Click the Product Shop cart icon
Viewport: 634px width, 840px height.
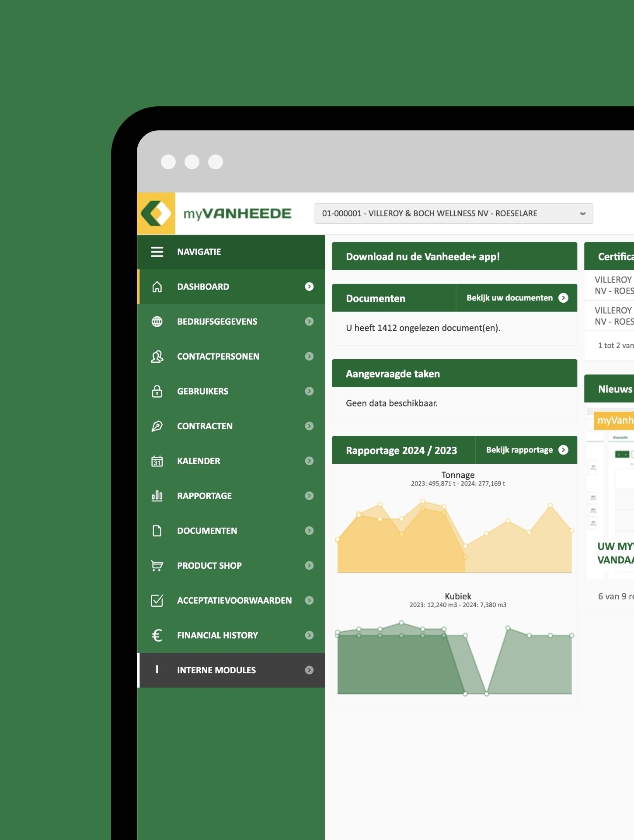tap(157, 566)
